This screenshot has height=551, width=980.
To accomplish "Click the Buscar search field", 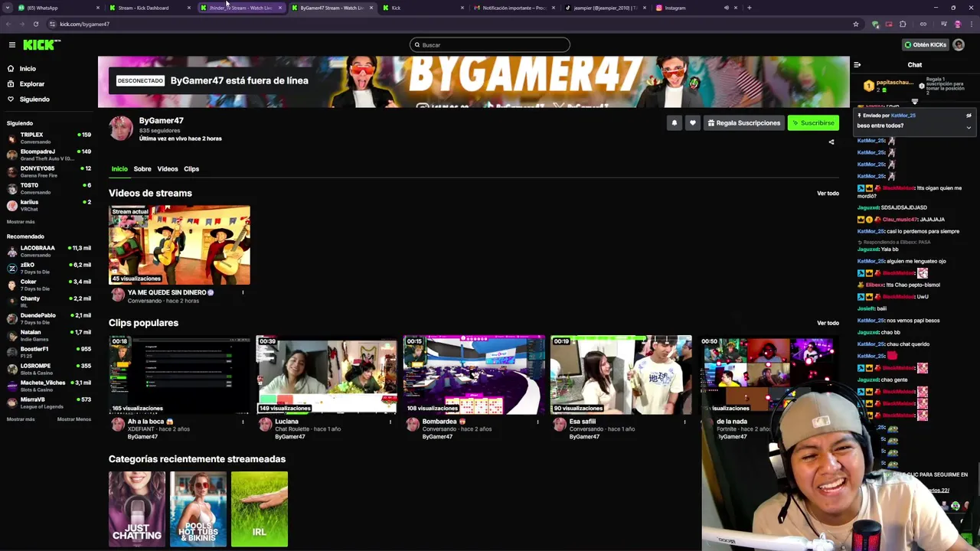I will coord(490,45).
